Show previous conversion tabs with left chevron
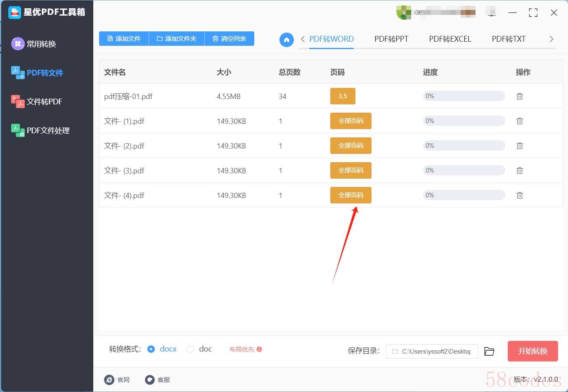This screenshot has width=568, height=392. (303, 39)
